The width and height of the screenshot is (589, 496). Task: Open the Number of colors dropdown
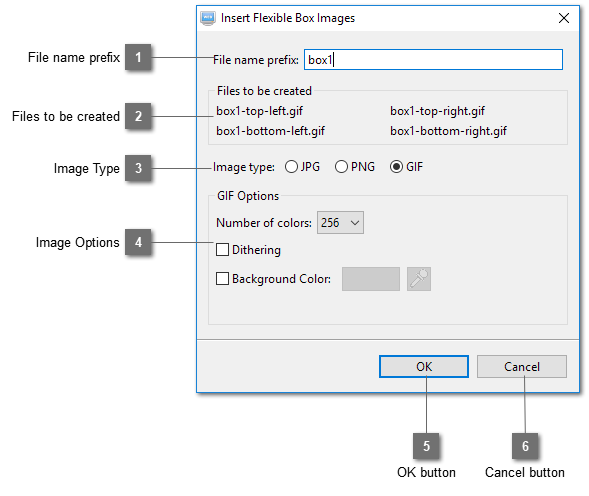tap(340, 222)
